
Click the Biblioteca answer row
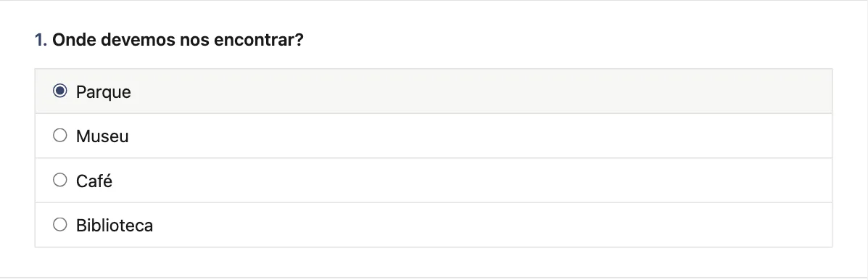(434, 225)
